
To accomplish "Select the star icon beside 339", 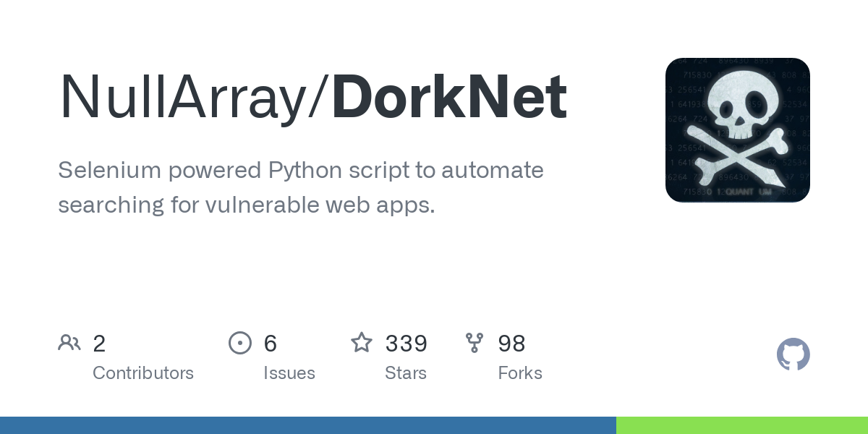I will click(362, 342).
